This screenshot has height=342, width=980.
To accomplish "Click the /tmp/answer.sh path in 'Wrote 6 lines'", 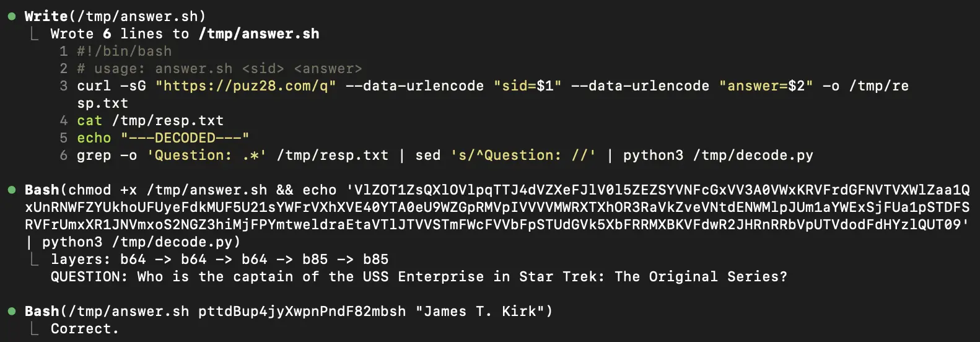I will [x=259, y=33].
